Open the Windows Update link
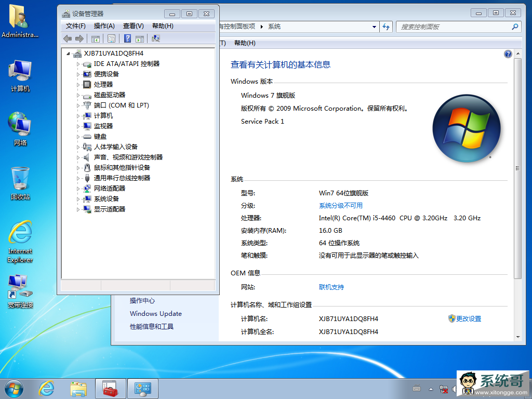The image size is (532, 399). 156,314
